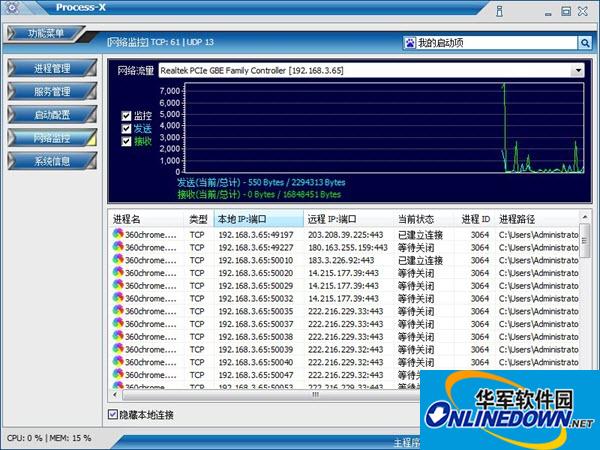Switch to 服务管理 service management
This screenshot has width=600, height=450.
[52, 91]
